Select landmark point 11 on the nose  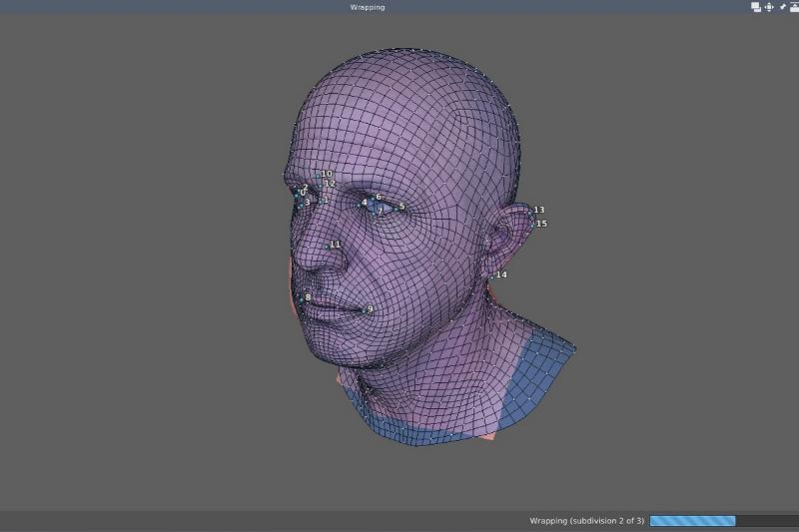pos(328,245)
